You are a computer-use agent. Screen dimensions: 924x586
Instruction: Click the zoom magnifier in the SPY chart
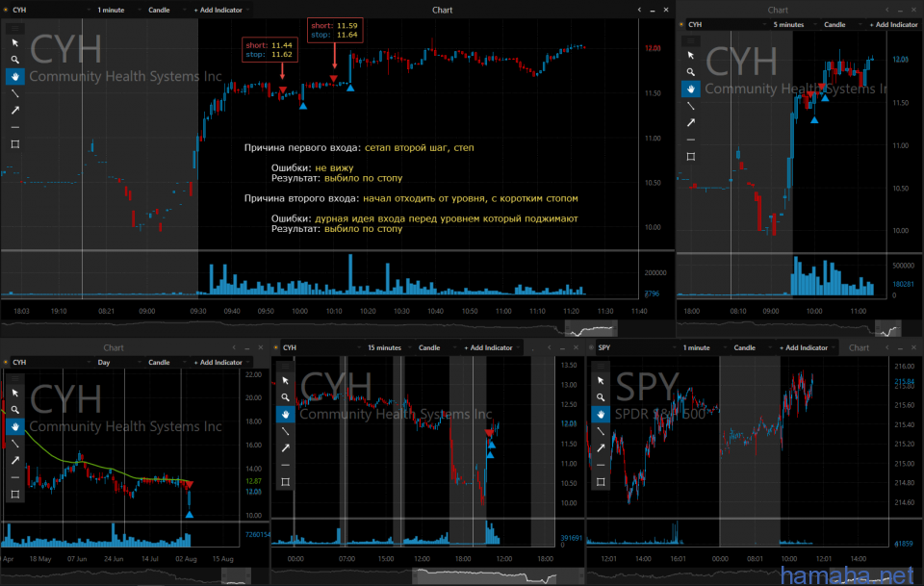tap(601, 397)
